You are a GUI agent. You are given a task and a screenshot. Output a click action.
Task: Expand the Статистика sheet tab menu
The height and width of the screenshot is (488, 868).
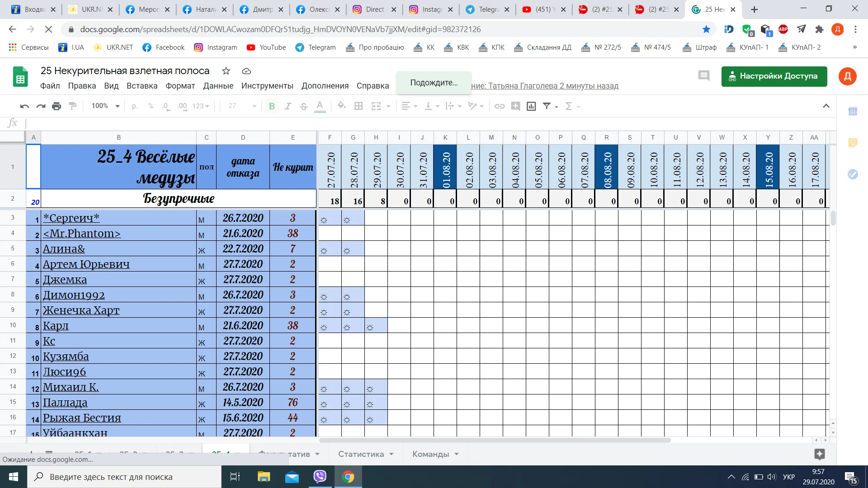[392, 454]
